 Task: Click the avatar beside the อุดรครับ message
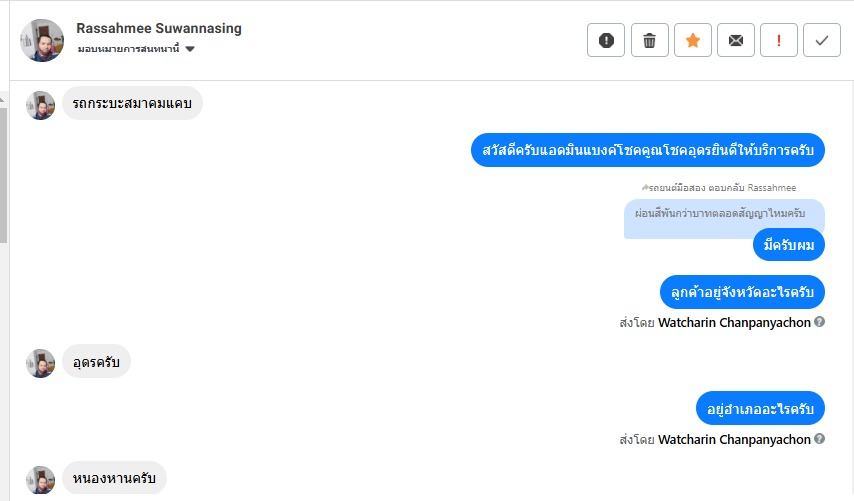(x=40, y=363)
